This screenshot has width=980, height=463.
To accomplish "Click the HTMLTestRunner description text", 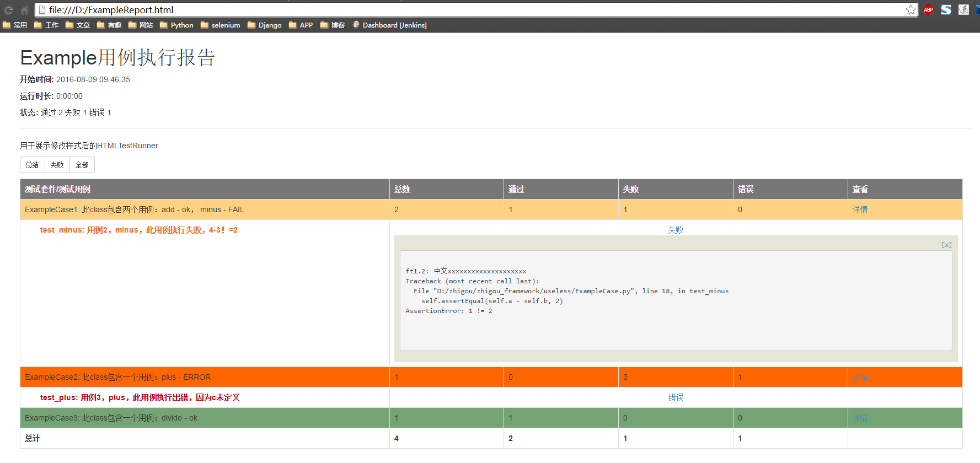I will point(89,146).
